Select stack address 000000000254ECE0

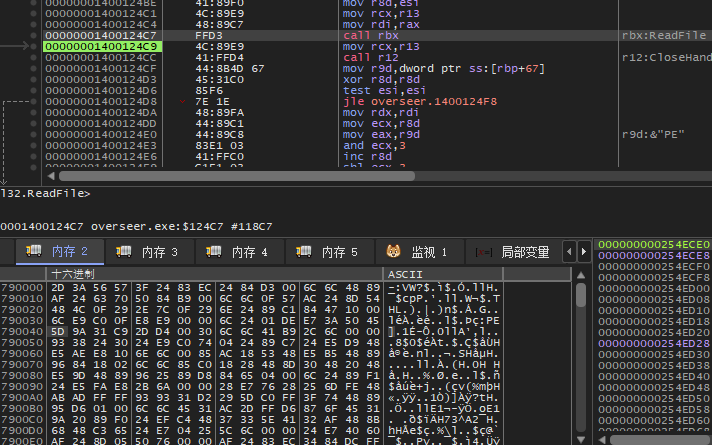654,244
